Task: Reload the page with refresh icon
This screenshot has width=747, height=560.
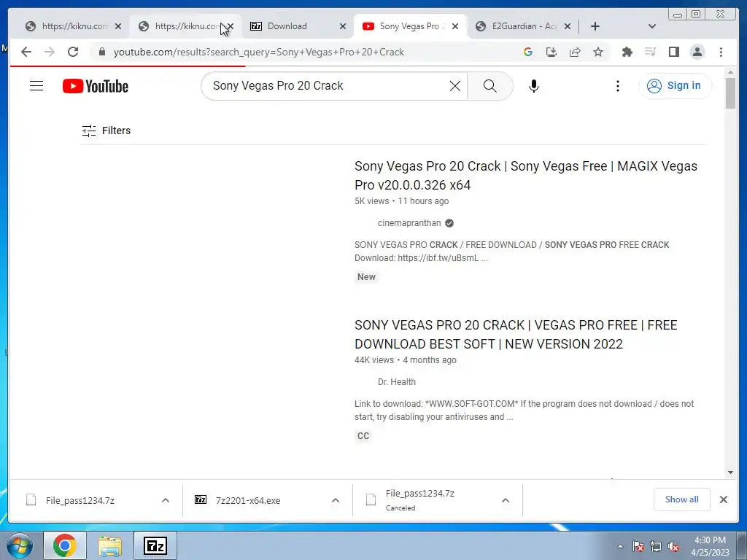Action: 73,52
